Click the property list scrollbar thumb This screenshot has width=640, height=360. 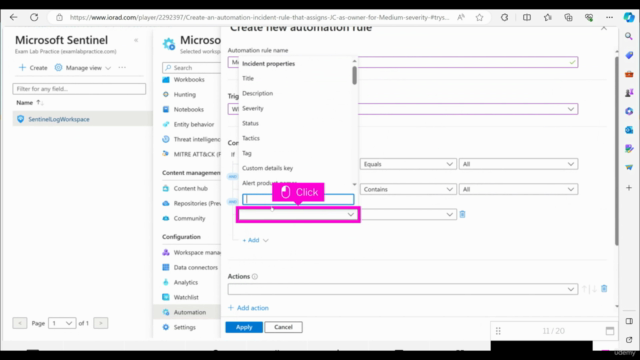pos(354,75)
